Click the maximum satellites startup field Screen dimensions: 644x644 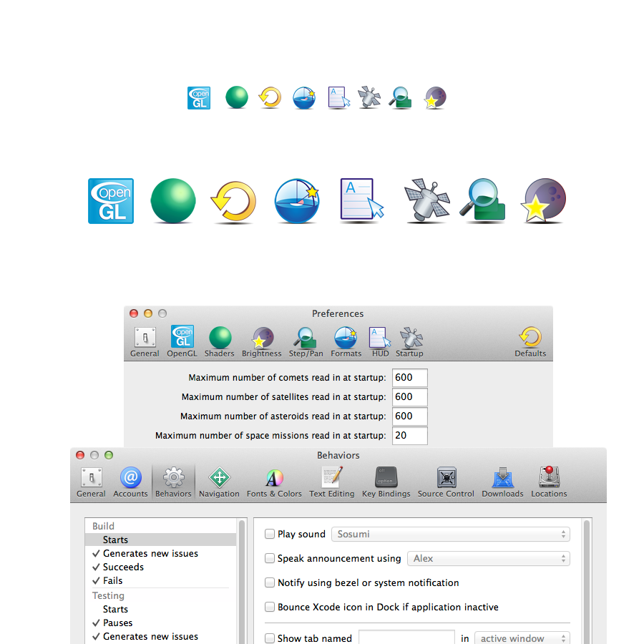[409, 396]
